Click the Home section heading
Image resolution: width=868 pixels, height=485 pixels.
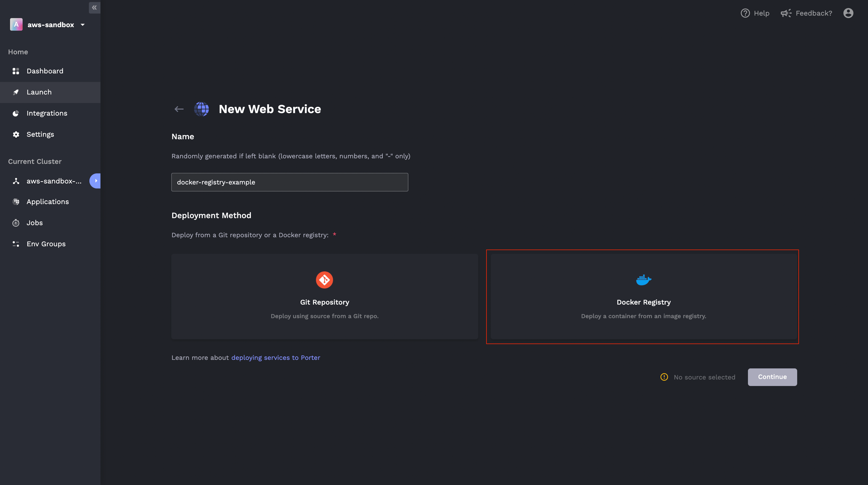pos(18,52)
